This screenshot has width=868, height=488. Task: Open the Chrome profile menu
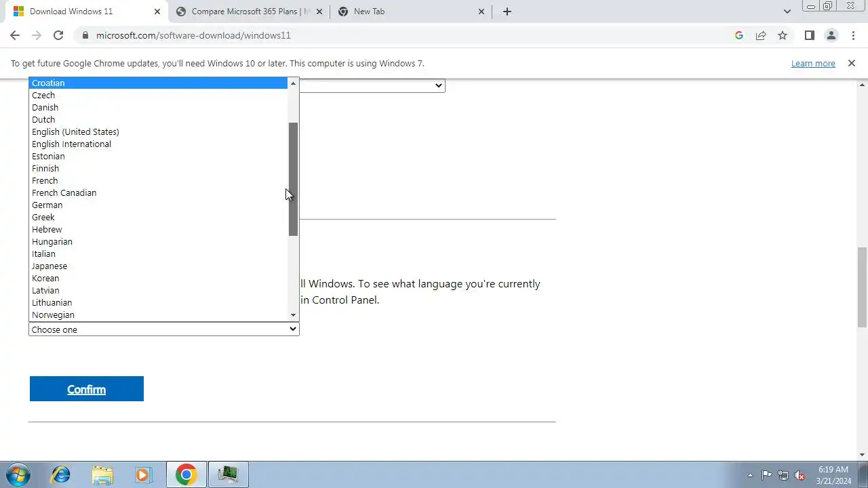click(831, 35)
